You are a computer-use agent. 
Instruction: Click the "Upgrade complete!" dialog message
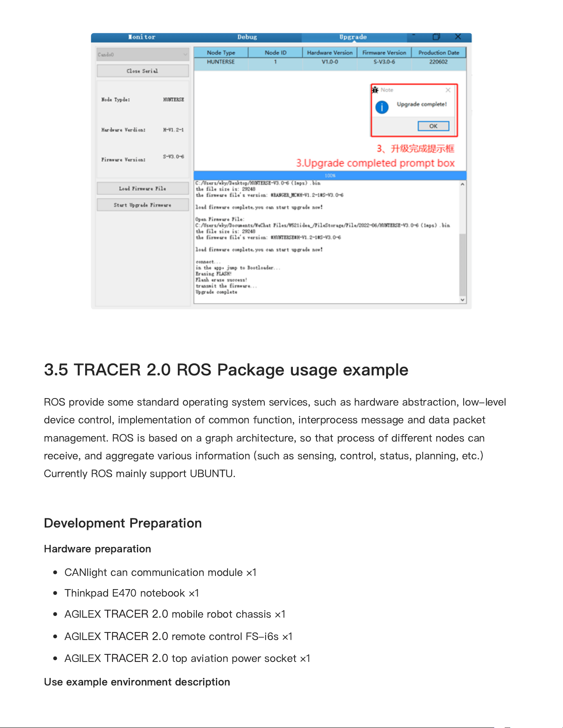[x=422, y=105]
